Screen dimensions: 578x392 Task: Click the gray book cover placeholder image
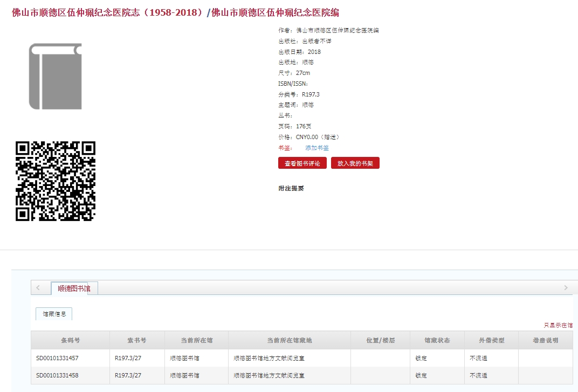(56, 77)
